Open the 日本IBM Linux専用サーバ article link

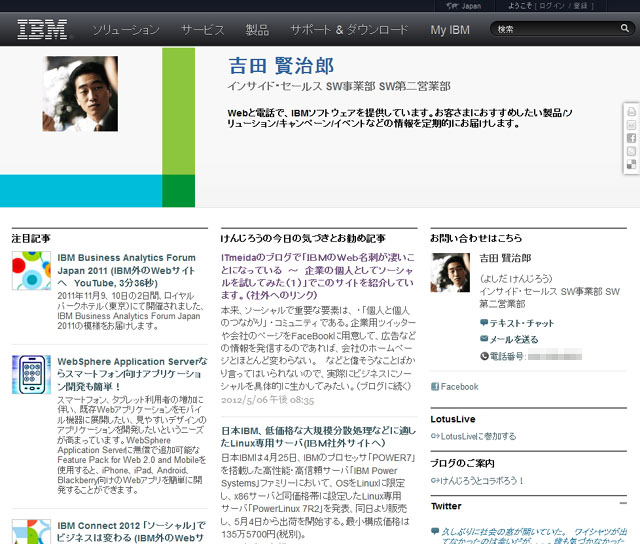pyautogui.click(x=318, y=436)
